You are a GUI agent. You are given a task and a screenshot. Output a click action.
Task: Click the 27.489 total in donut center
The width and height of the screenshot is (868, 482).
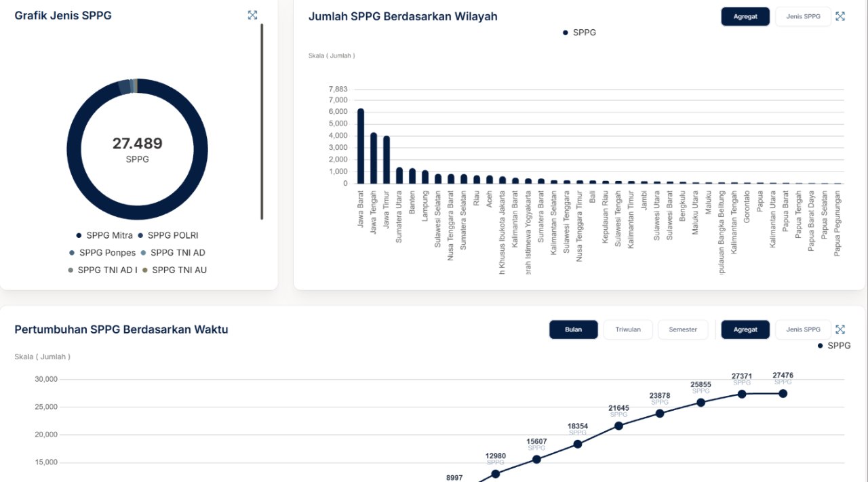point(138,144)
